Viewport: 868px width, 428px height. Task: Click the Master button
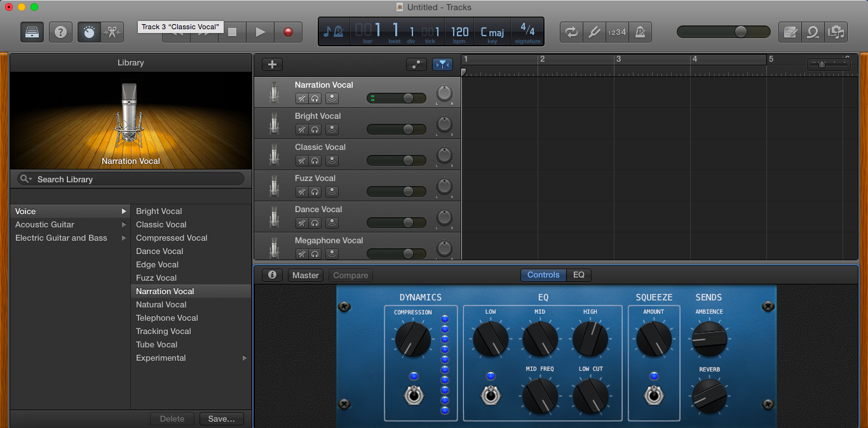tap(306, 275)
